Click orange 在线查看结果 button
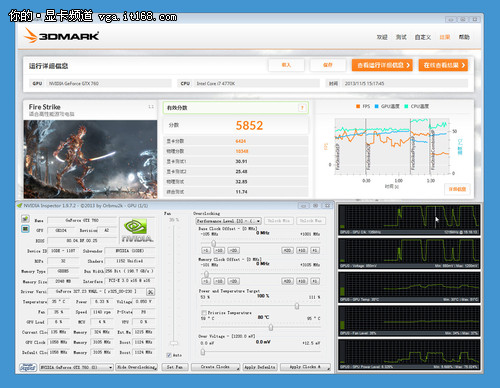 [x=443, y=65]
